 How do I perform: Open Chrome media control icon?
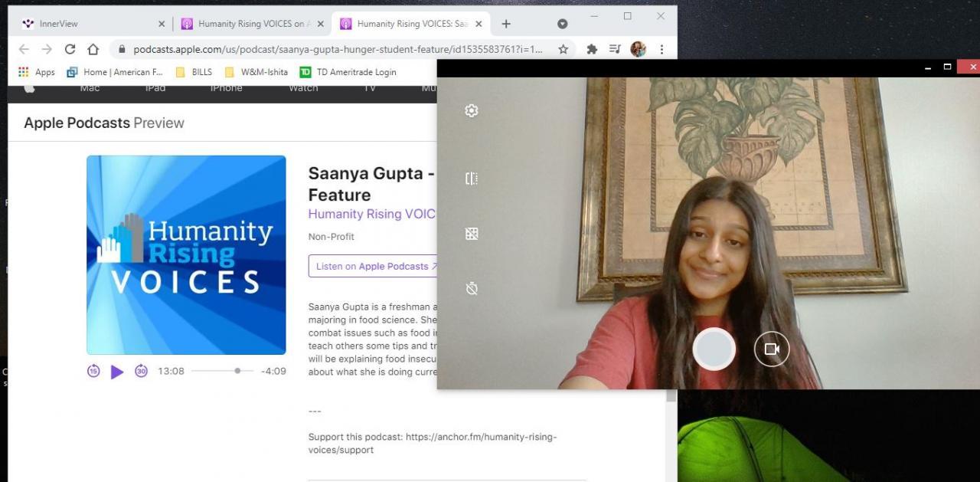[x=615, y=49]
